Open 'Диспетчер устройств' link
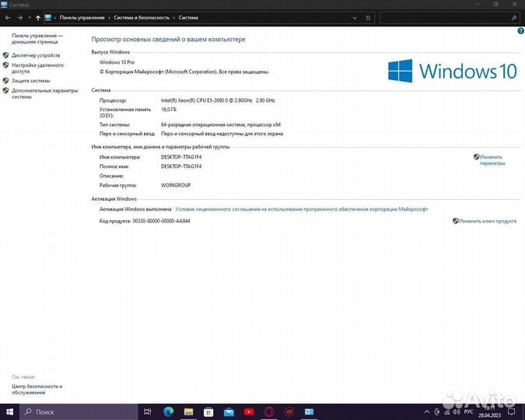 36,55
